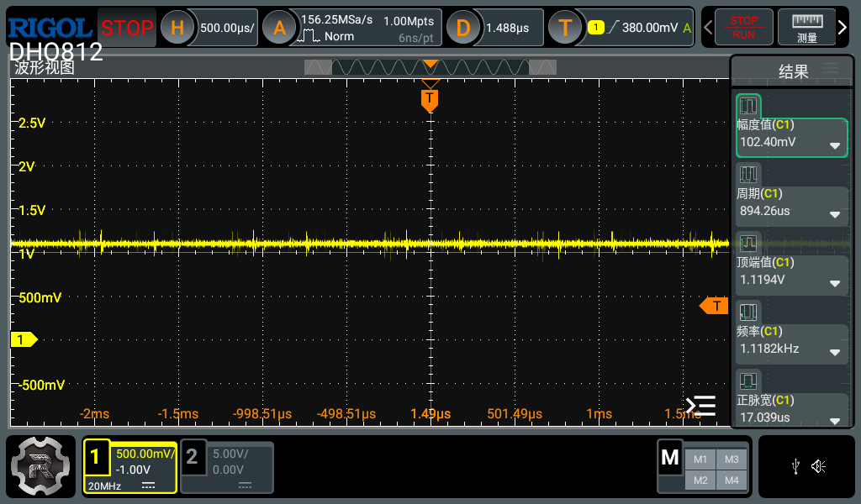Click the -2ms time axis label

coord(94,414)
